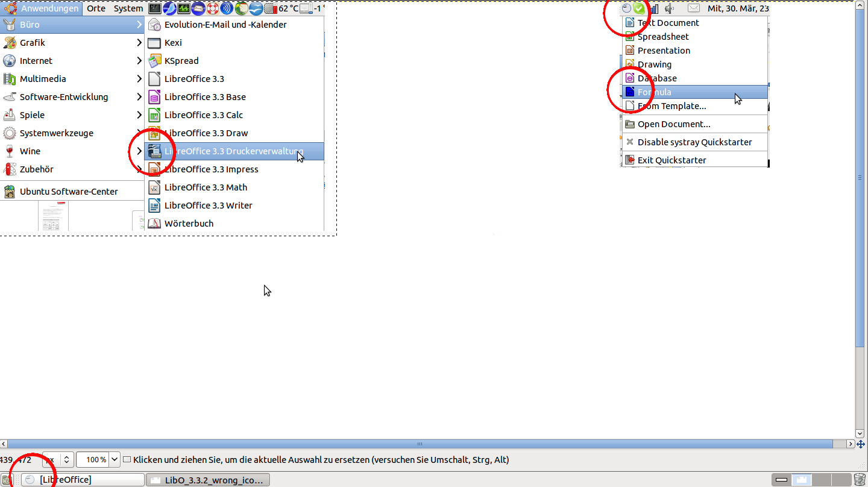Click the LibreOffice 3.3 Calc icon
This screenshot has width=868, height=487.
click(x=154, y=115)
